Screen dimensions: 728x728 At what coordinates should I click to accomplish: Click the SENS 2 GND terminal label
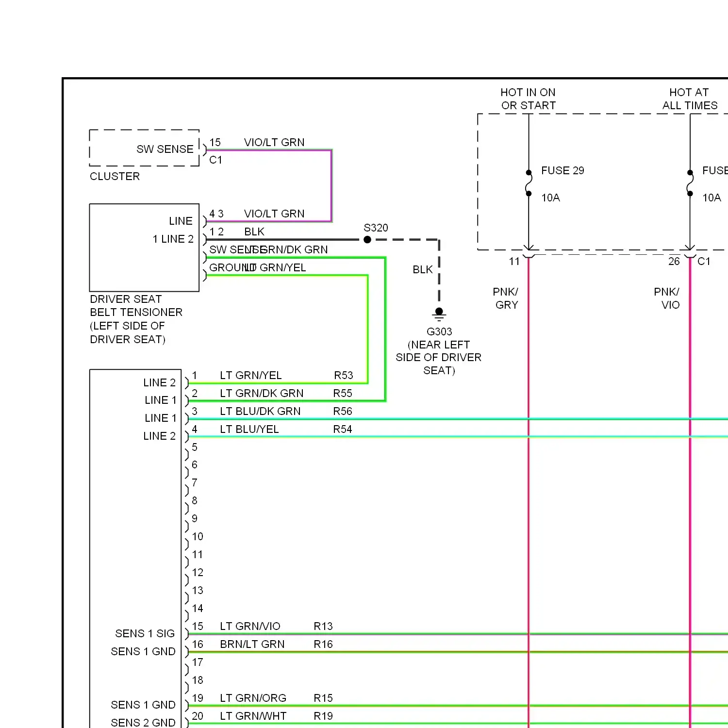(143, 722)
